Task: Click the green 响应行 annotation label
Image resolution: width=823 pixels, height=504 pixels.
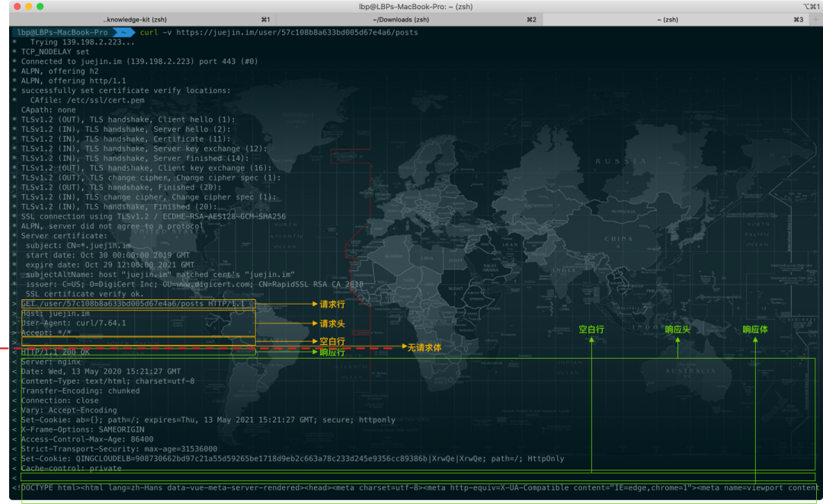Action: tap(332, 352)
